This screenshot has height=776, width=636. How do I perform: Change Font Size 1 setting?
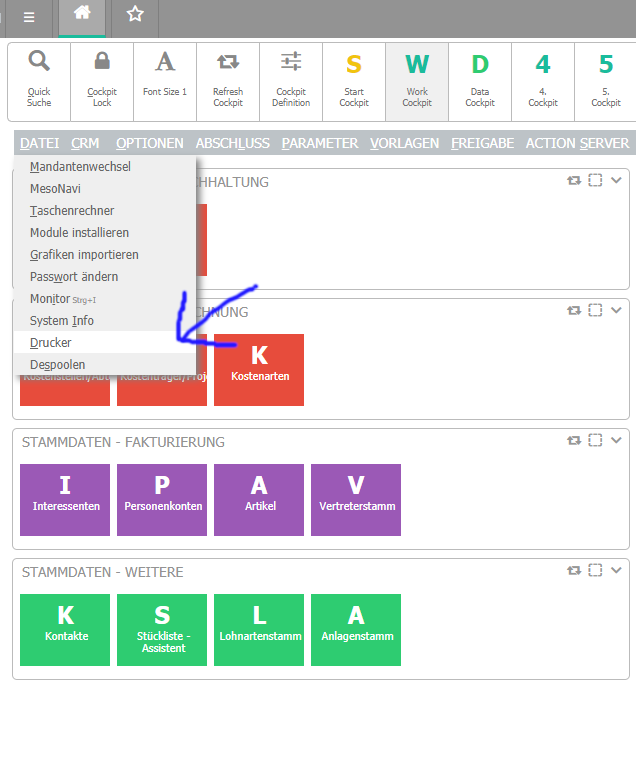click(165, 75)
